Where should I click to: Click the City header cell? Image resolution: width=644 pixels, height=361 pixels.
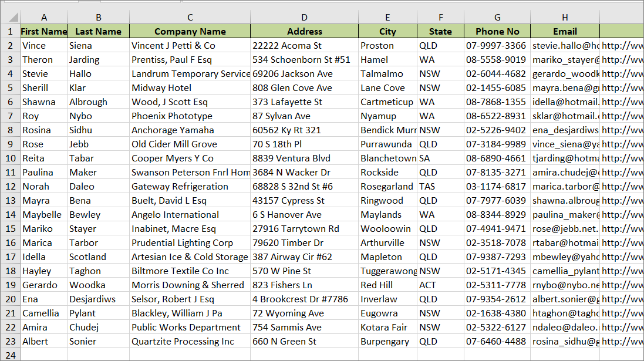(x=387, y=32)
